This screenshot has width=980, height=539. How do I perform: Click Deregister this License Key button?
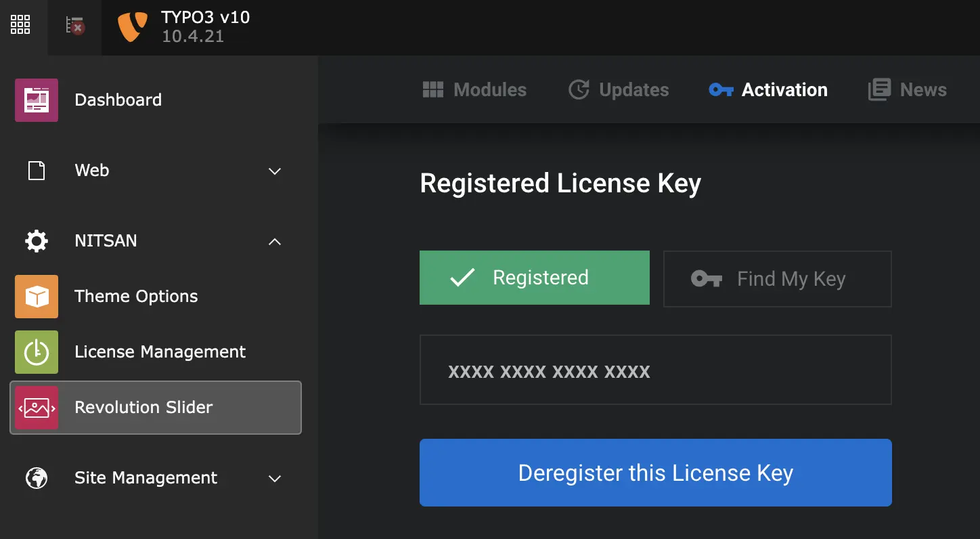(656, 473)
